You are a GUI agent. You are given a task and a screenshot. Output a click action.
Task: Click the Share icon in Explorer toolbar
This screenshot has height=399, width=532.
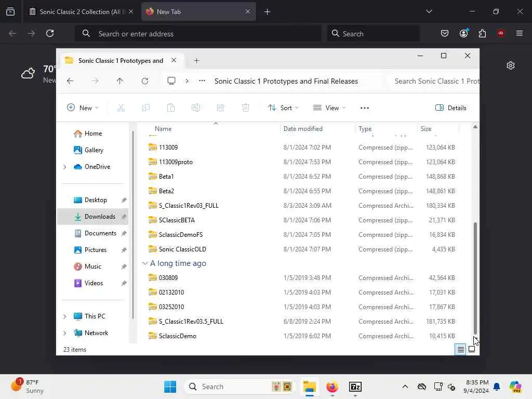220,108
